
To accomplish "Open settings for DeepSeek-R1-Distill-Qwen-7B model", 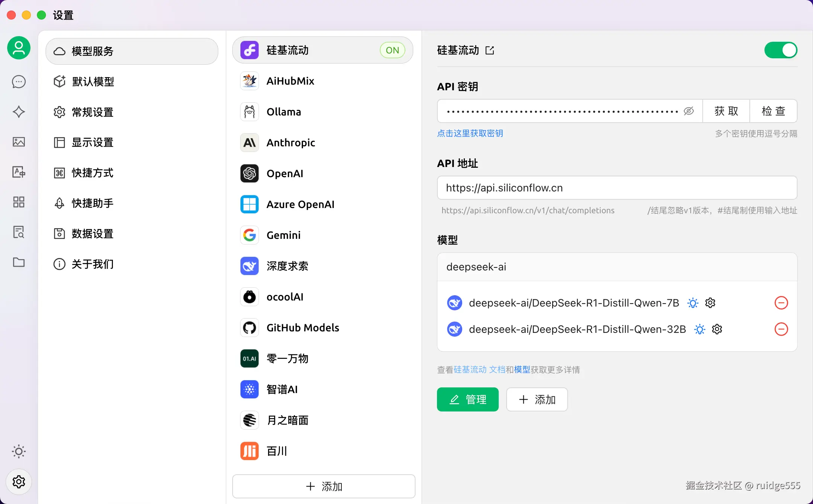I will 710,303.
